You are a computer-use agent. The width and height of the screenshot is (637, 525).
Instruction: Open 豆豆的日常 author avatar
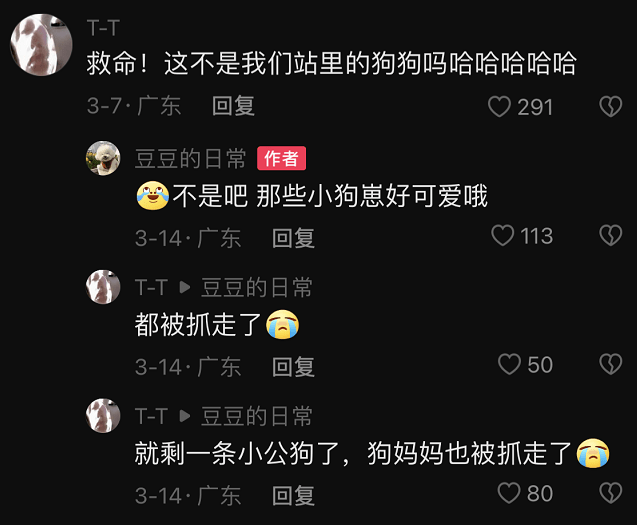tap(103, 158)
